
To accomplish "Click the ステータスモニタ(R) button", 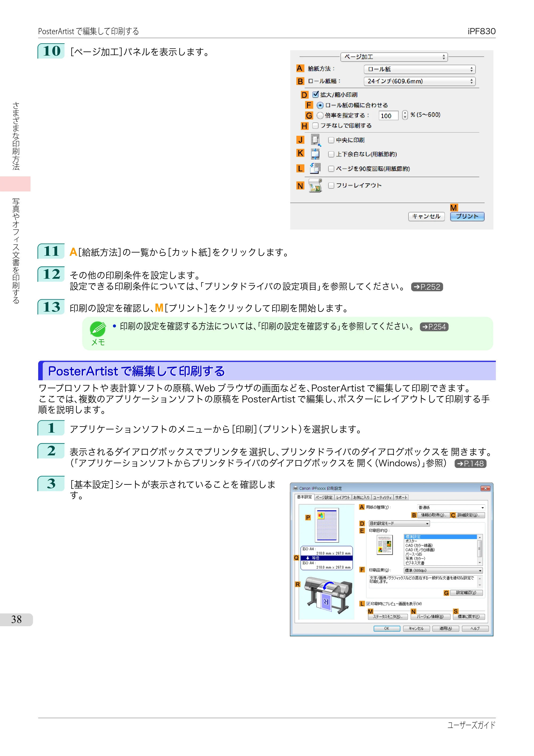I will [x=388, y=617].
